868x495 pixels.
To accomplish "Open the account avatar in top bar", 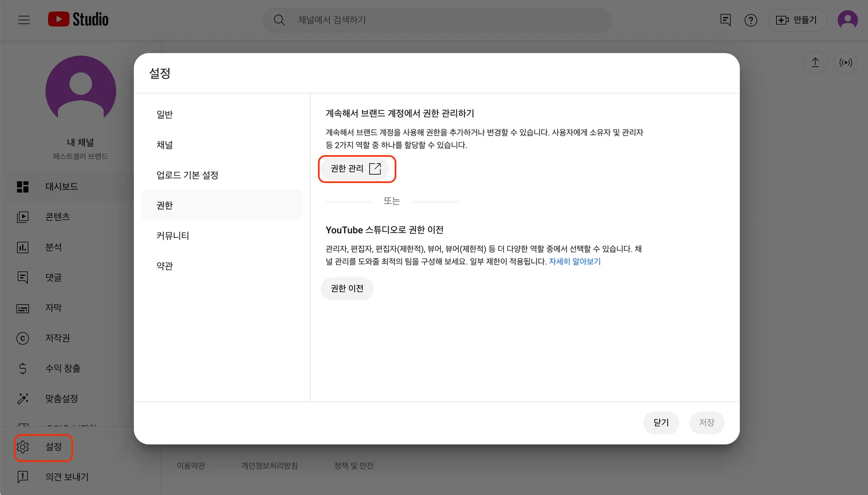I will [x=847, y=19].
